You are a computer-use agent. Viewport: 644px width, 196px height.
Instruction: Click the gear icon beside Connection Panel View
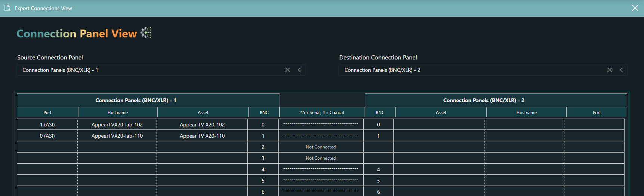click(x=146, y=33)
